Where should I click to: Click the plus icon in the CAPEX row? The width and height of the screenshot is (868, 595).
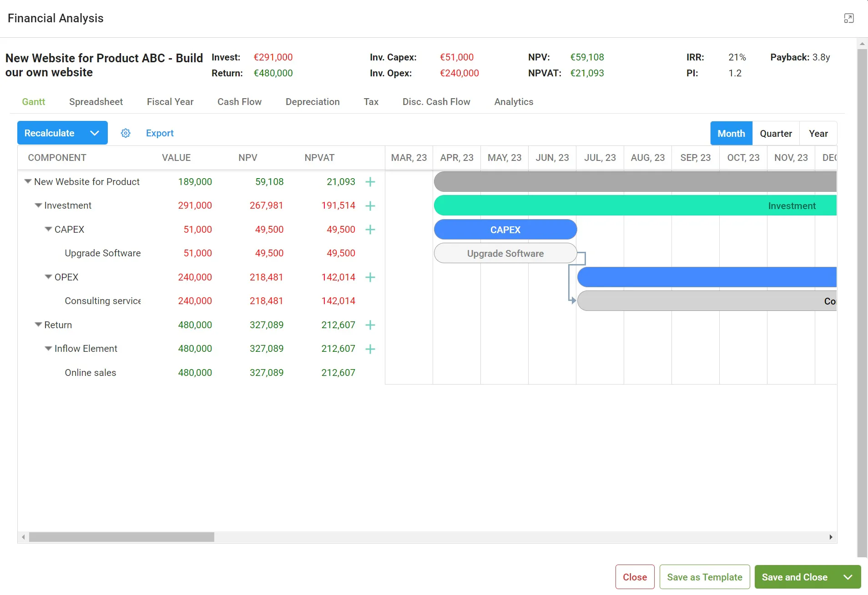tap(370, 230)
